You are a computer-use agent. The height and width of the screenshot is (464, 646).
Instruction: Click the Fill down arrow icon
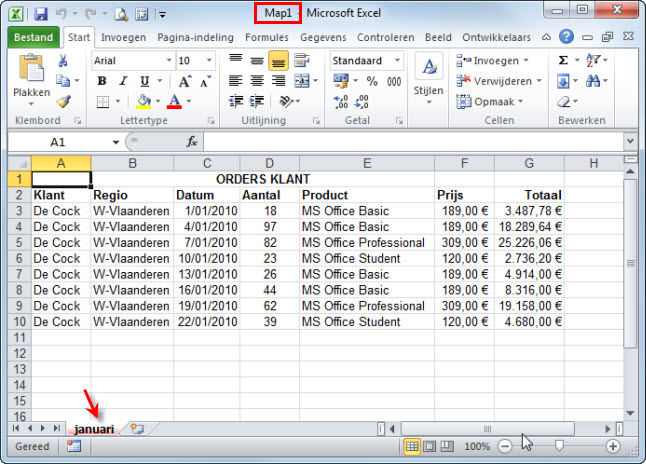click(563, 81)
